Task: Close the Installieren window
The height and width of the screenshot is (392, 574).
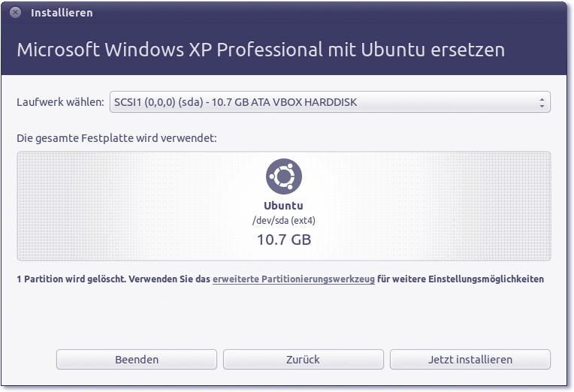Action: pos(16,13)
